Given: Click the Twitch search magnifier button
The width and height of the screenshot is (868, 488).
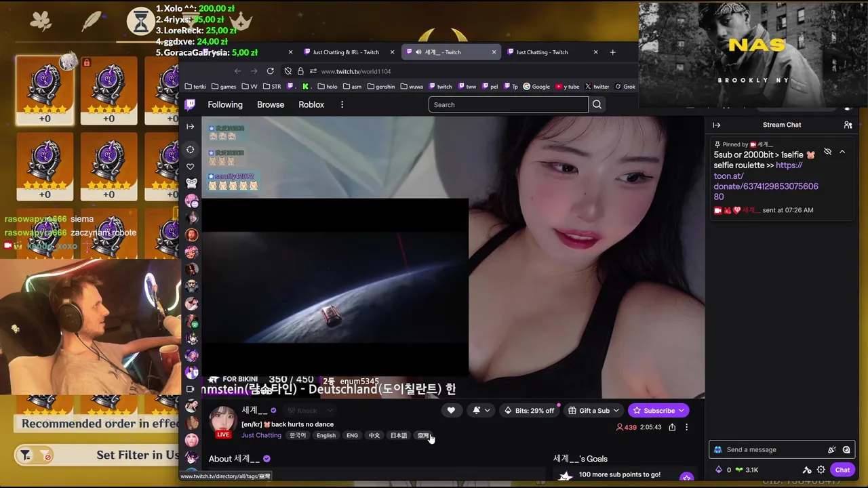Looking at the screenshot, I should (597, 104).
